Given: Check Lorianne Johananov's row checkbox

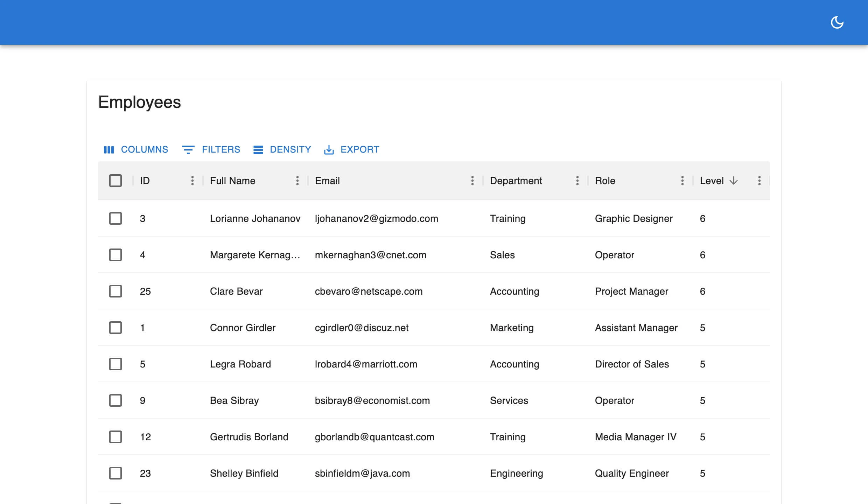Looking at the screenshot, I should coord(115,218).
